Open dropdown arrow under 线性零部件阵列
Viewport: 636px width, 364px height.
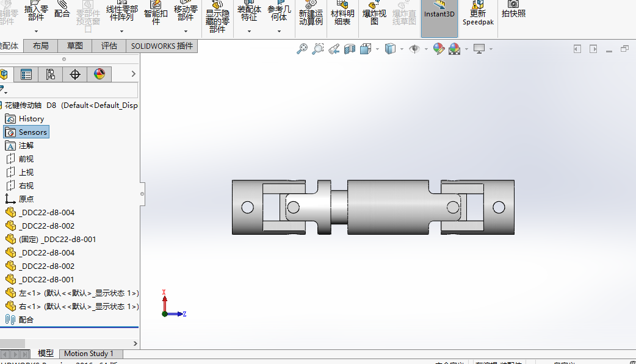121,31
